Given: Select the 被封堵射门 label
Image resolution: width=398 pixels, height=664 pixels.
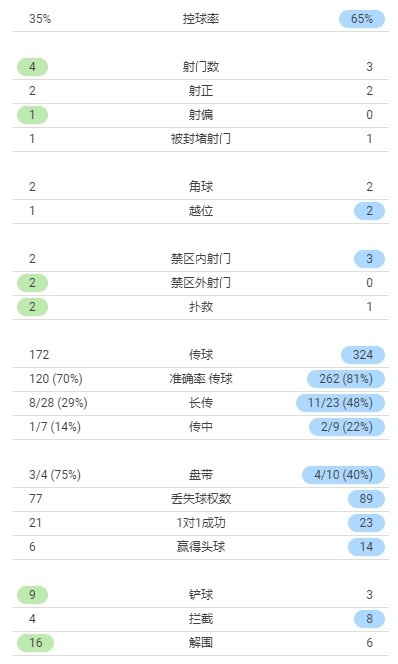Looking at the screenshot, I should 201,139.
